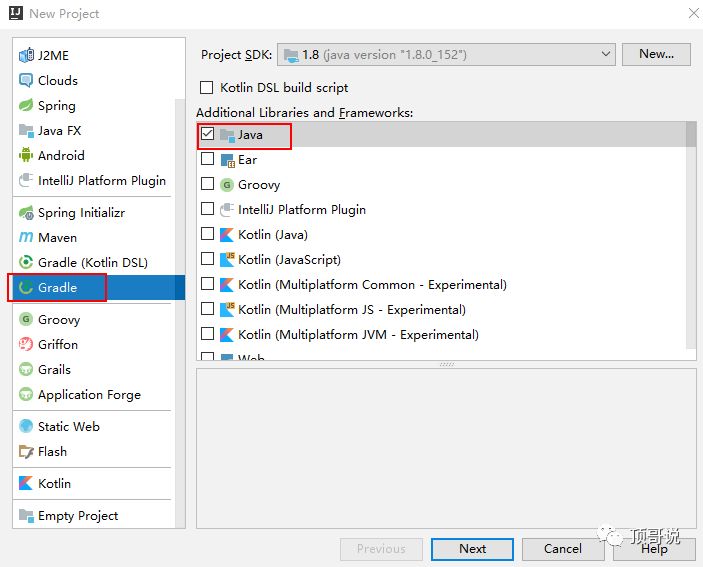Screen dimensions: 703x567
Task: Pick the Spring Initializr icon
Action: [x=26, y=212]
